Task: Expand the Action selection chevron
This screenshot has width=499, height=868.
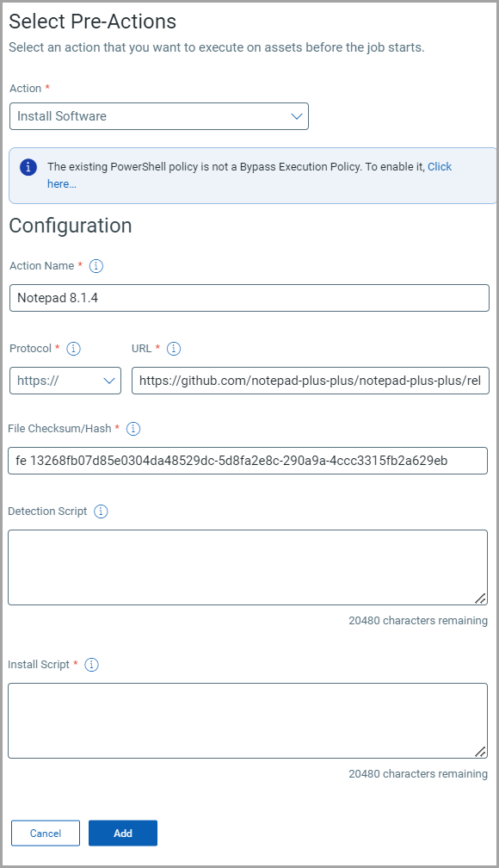Action: (x=297, y=116)
